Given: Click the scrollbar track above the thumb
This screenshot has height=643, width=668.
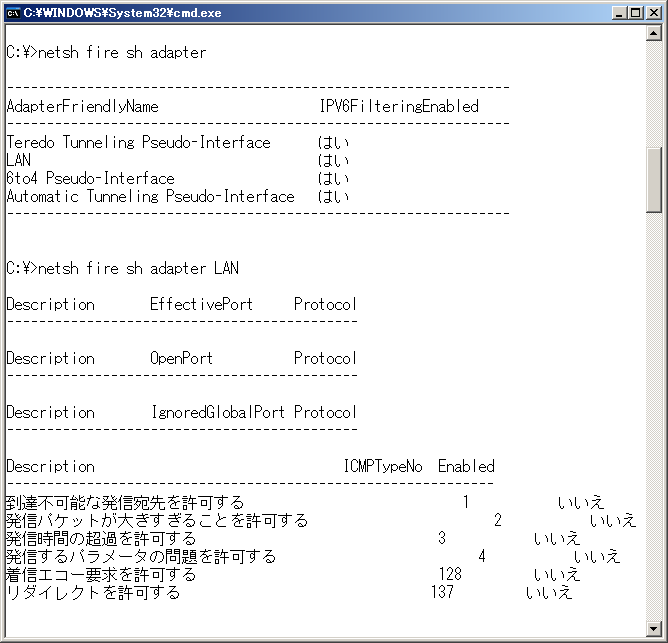Looking at the screenshot, I should 654,95.
